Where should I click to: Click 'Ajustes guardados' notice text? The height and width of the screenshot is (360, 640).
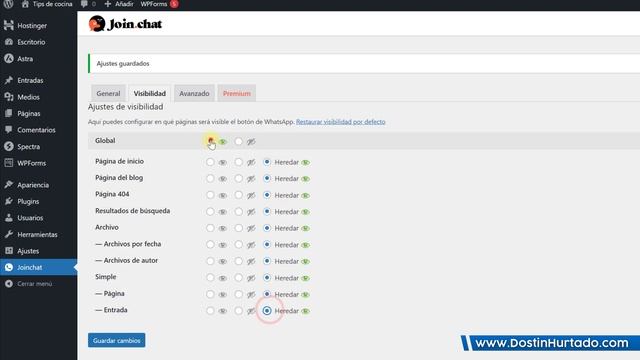[123, 64]
